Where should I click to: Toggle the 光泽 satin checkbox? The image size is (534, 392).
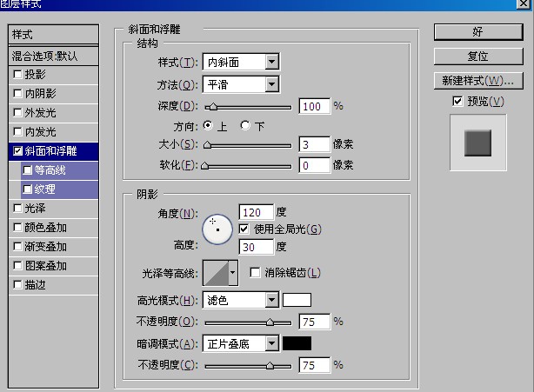(17, 209)
